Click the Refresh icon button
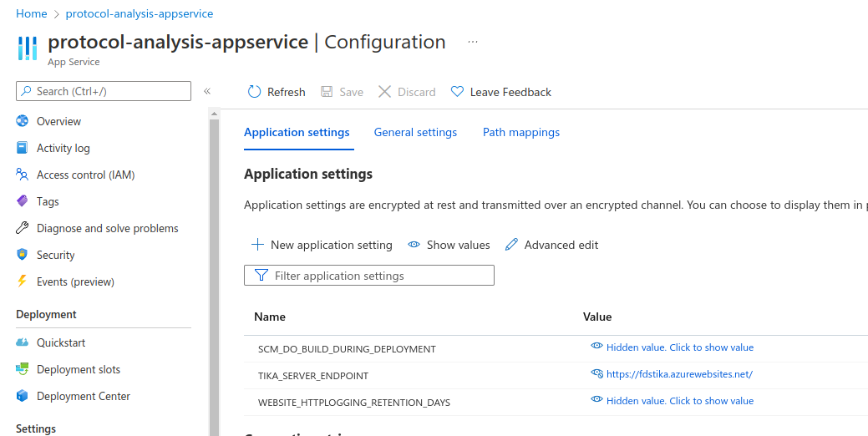The width and height of the screenshot is (868, 436). [x=254, y=92]
